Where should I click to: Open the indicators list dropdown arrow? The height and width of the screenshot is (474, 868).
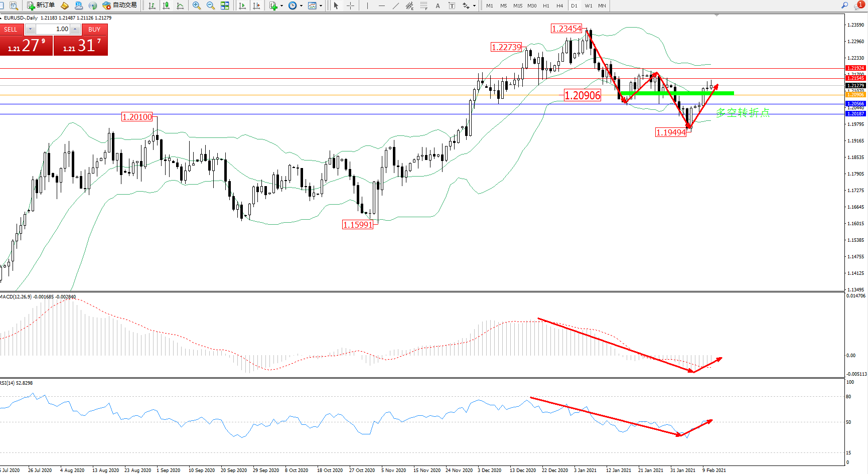tap(281, 6)
